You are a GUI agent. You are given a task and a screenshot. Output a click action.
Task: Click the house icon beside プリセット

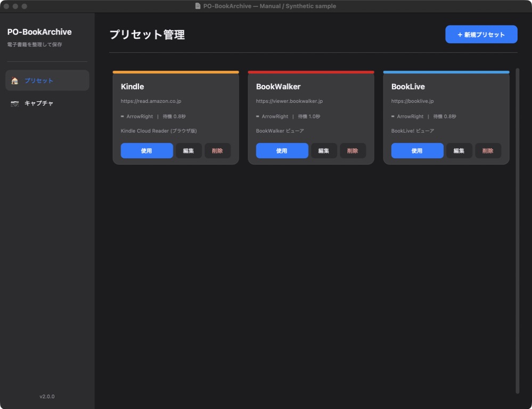point(14,80)
